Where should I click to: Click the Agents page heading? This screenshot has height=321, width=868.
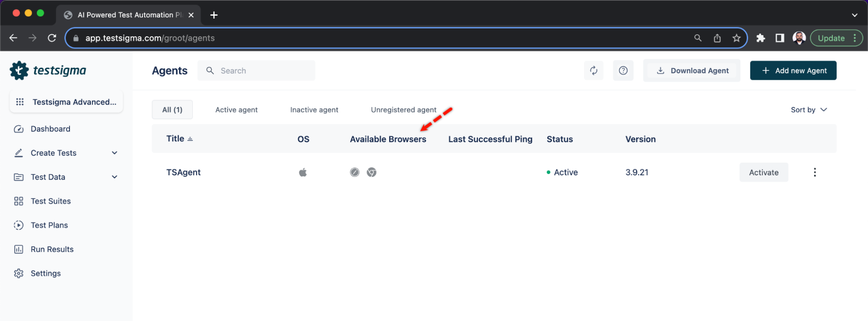[x=170, y=71]
